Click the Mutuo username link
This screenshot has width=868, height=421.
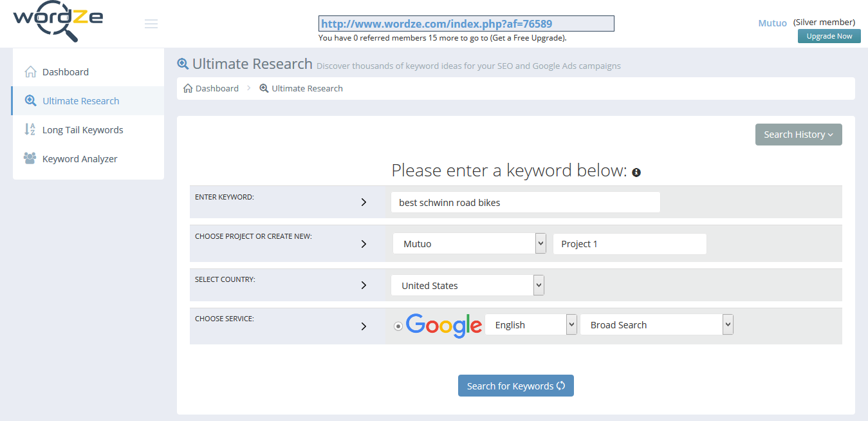point(773,23)
